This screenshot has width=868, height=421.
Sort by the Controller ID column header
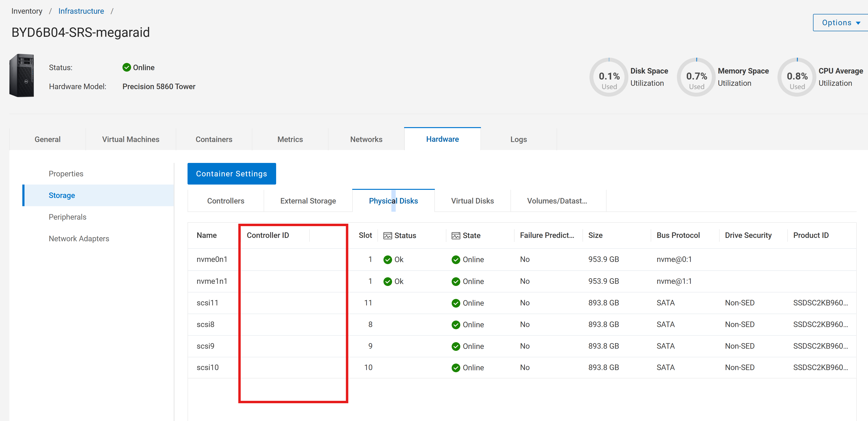coord(268,235)
